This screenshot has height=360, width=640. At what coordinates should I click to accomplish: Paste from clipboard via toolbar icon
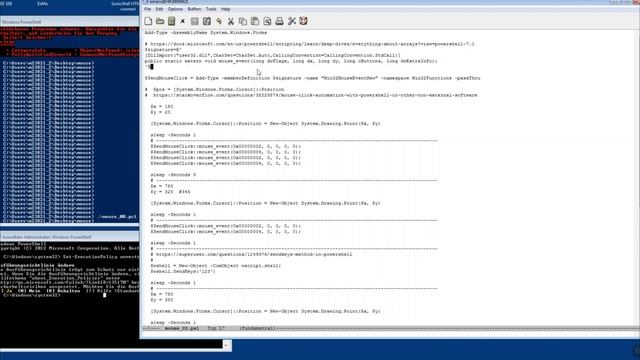pyautogui.click(x=255, y=21)
